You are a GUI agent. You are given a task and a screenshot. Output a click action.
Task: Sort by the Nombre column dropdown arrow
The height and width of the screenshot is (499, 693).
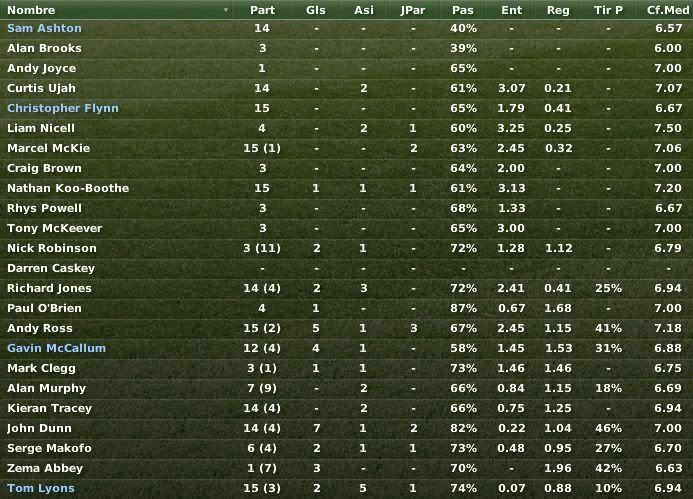click(x=226, y=10)
